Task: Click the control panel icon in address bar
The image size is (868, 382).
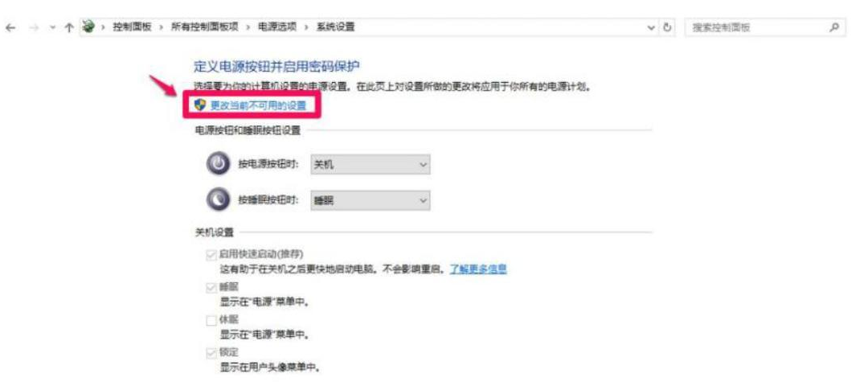Action: pos(88,27)
